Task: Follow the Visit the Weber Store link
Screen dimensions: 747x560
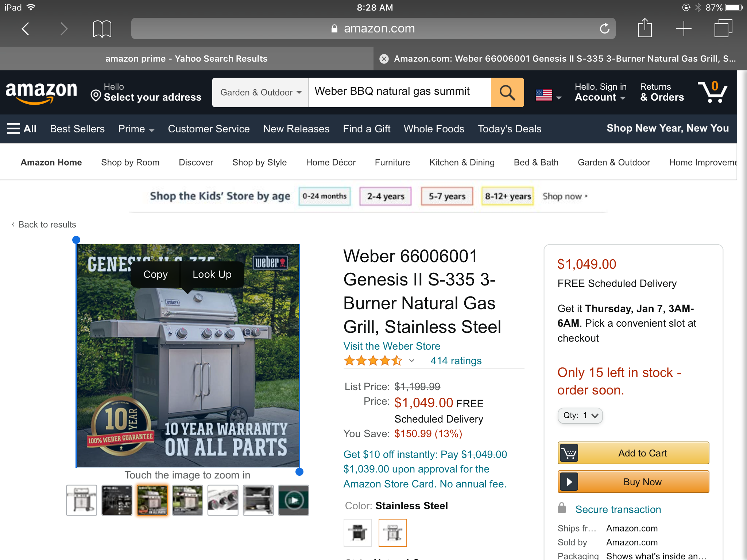Action: (x=392, y=346)
